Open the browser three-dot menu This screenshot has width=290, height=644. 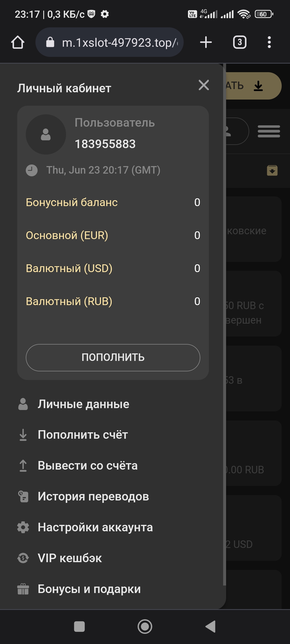269,42
